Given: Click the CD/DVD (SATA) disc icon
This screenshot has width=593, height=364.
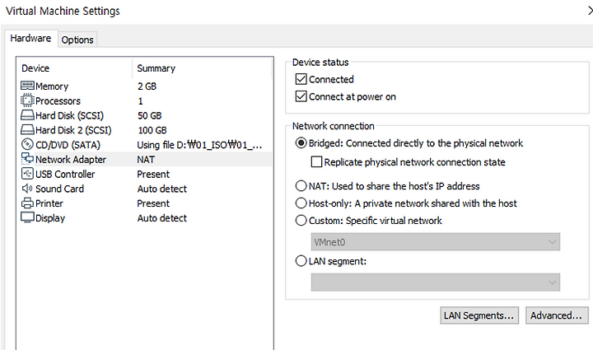Looking at the screenshot, I should tap(27, 144).
